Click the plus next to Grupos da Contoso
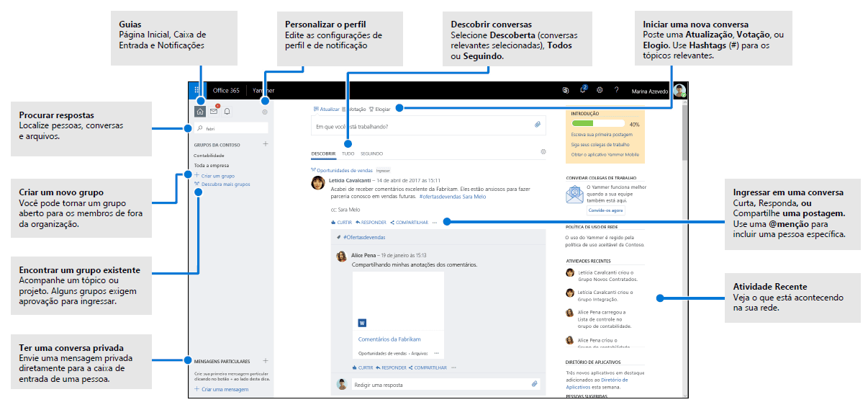This screenshot has width=868, height=410. pyautogui.click(x=265, y=144)
